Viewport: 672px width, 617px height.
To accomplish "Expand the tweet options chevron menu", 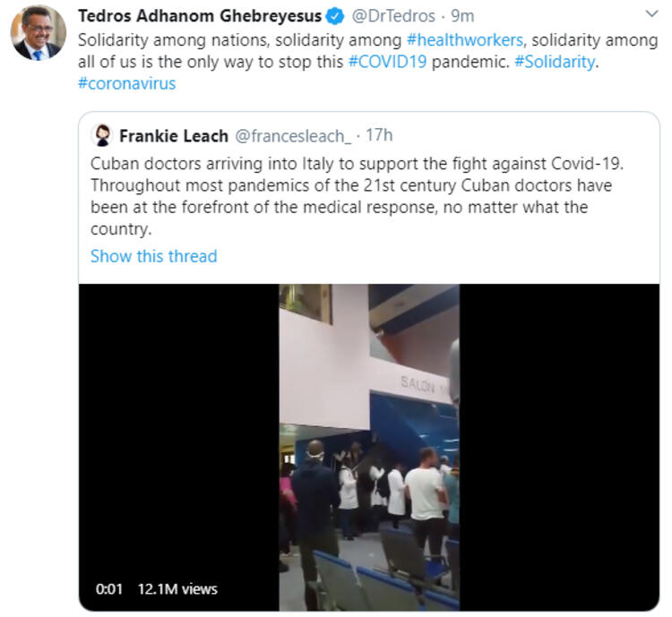I will [651, 14].
